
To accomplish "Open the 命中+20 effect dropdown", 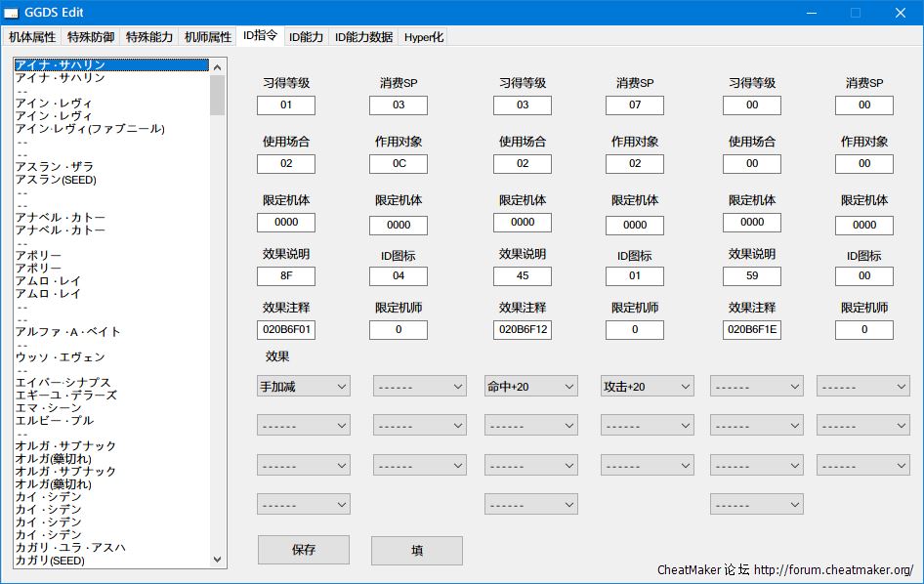I will 530,387.
